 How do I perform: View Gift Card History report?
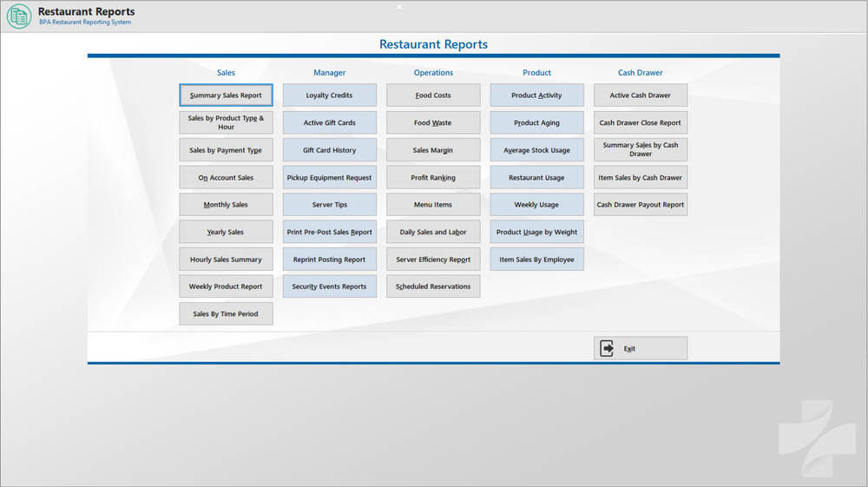tap(329, 150)
